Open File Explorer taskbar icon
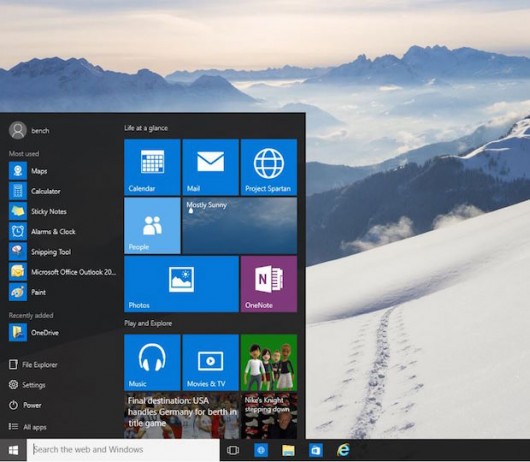Viewport: 530px width, 462px height. (x=288, y=450)
